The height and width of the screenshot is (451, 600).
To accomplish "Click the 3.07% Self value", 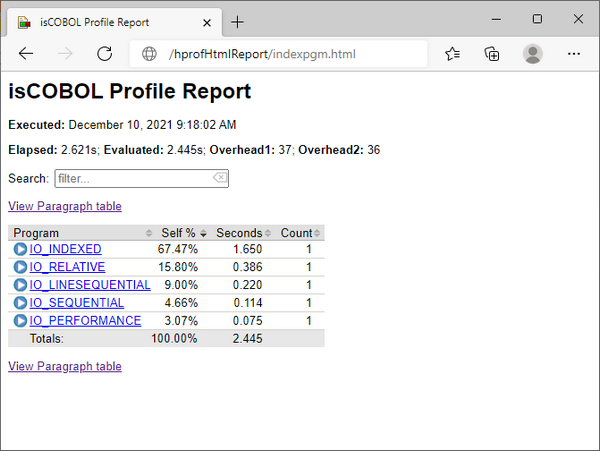I will click(x=181, y=321).
